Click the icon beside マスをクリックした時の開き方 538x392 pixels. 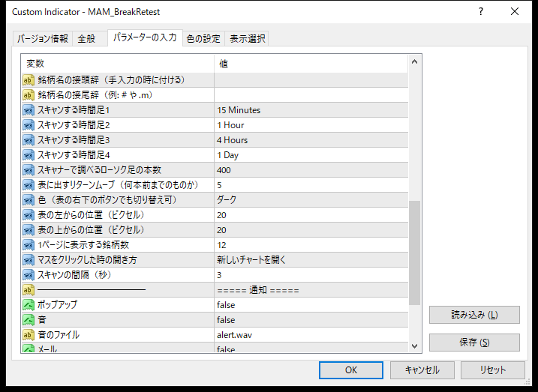coord(29,260)
